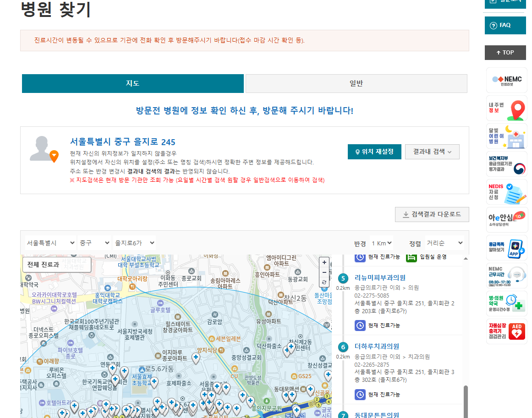The width and height of the screenshot is (532, 418).
Task: Click the GS25 store marker
Action: pos(294,376)
